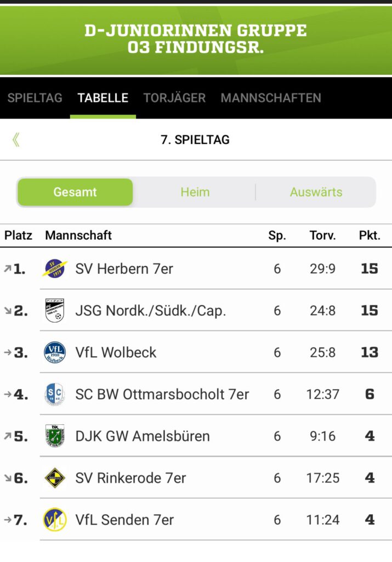Click the VfL Senden club crest
The image size is (392, 562).
click(x=55, y=520)
